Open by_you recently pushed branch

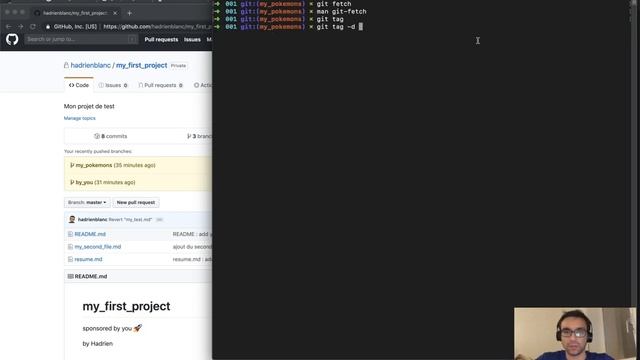(x=84, y=182)
